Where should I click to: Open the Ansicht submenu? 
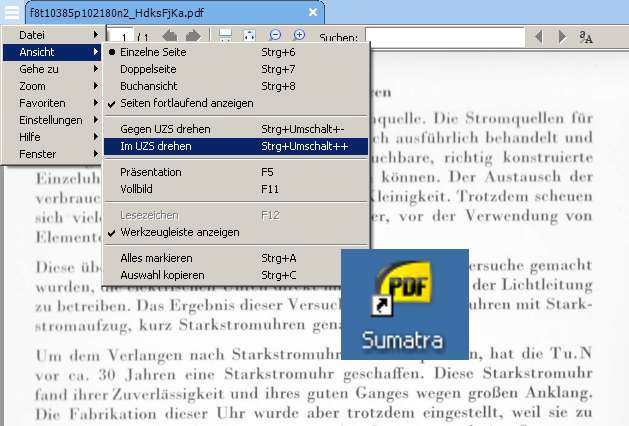click(53, 52)
